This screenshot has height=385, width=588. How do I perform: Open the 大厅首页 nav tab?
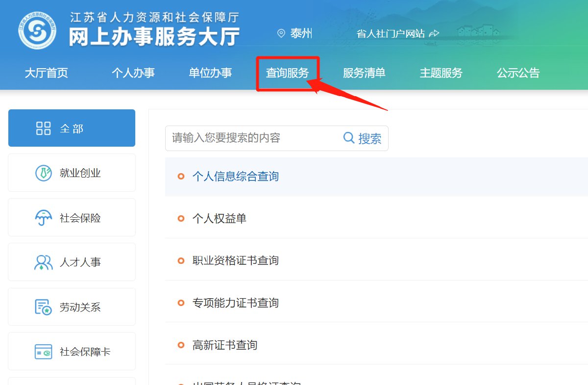(x=47, y=73)
